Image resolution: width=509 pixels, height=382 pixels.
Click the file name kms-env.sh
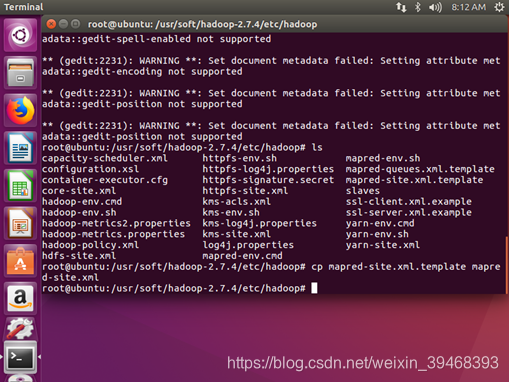(231, 212)
